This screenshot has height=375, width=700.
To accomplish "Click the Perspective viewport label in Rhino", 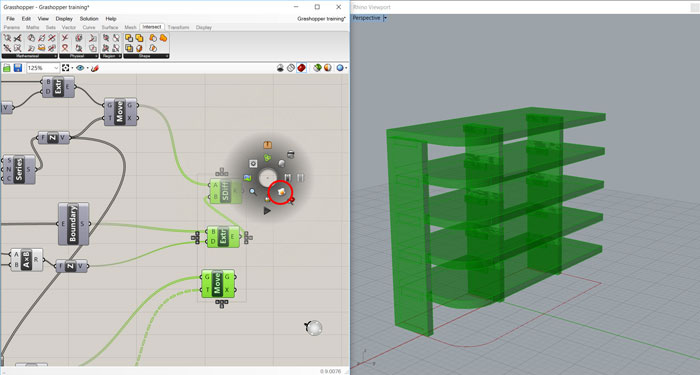I will coord(366,18).
